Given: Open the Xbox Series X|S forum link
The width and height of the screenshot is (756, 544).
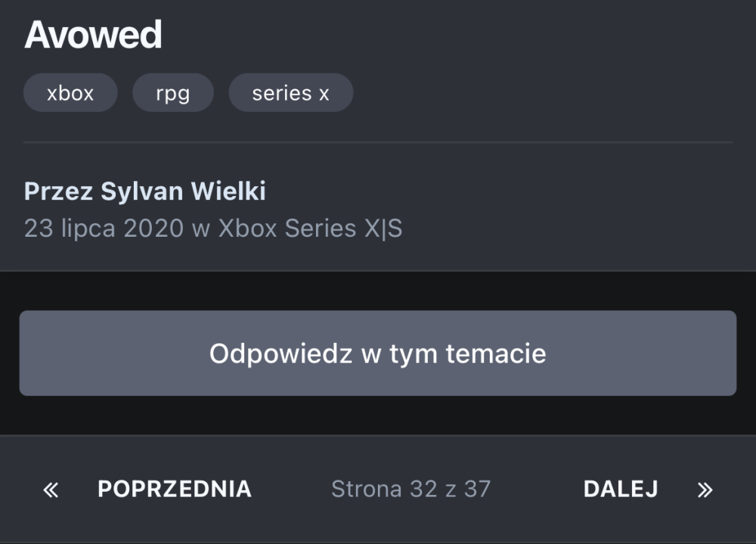Looking at the screenshot, I should 310,228.
